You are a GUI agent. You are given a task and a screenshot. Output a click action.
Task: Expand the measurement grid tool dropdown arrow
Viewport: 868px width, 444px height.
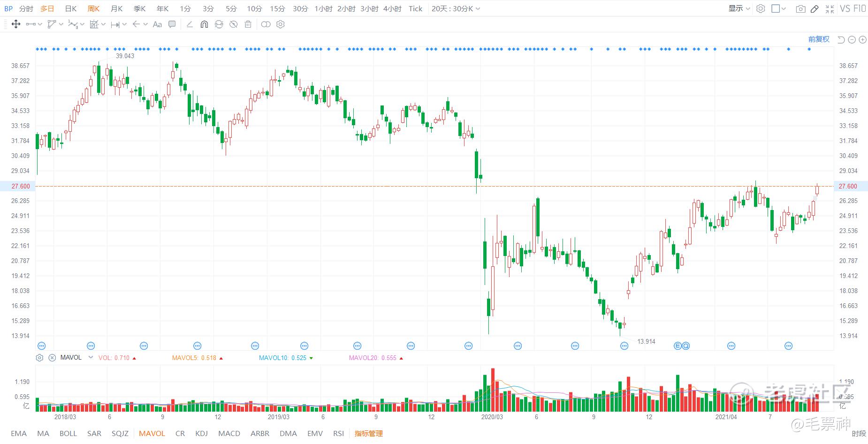coord(103,24)
